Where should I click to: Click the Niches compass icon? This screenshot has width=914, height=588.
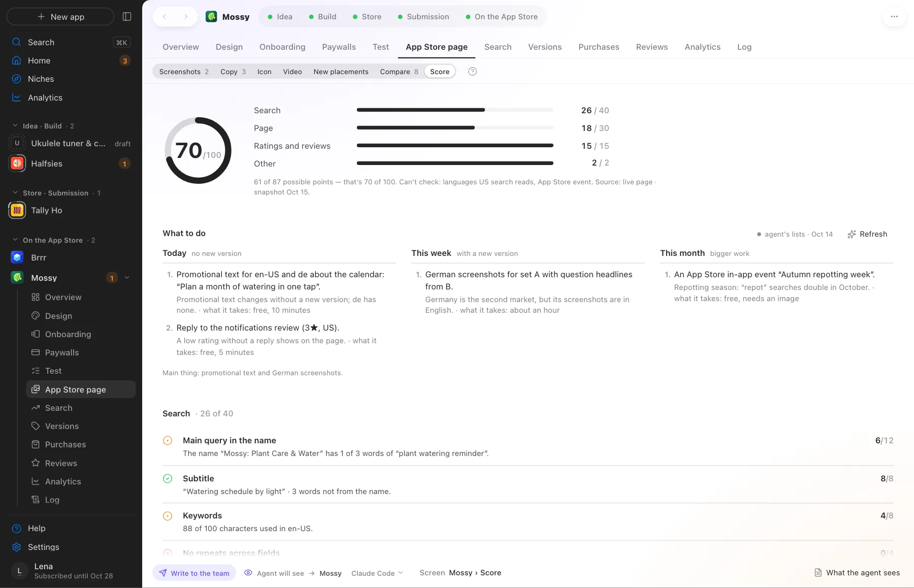coord(17,79)
